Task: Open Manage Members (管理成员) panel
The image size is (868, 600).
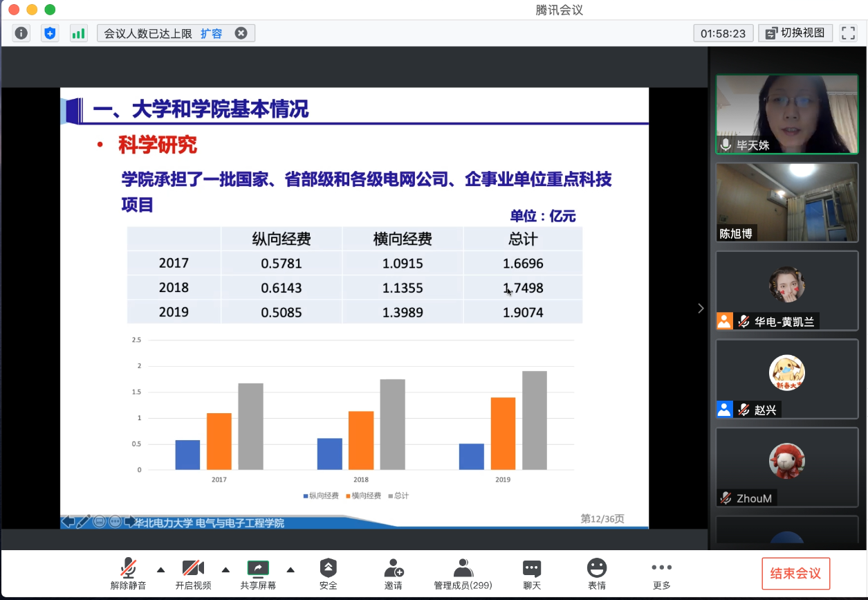Action: (463, 574)
